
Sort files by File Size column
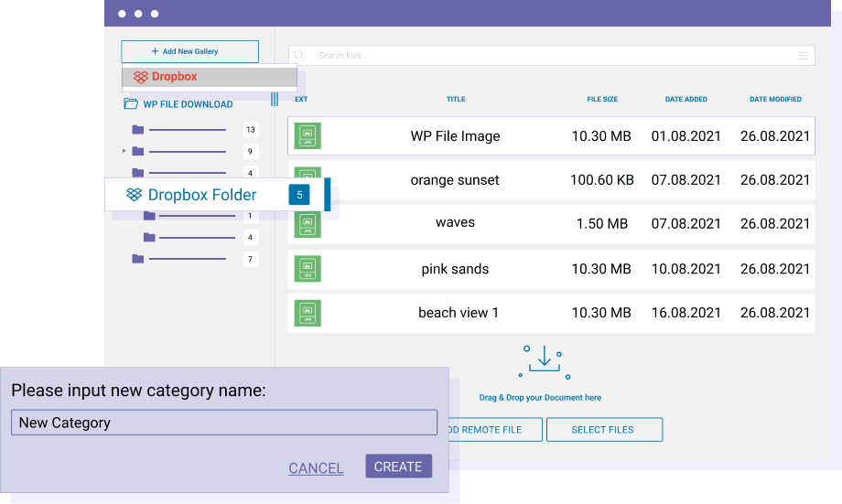[601, 100]
